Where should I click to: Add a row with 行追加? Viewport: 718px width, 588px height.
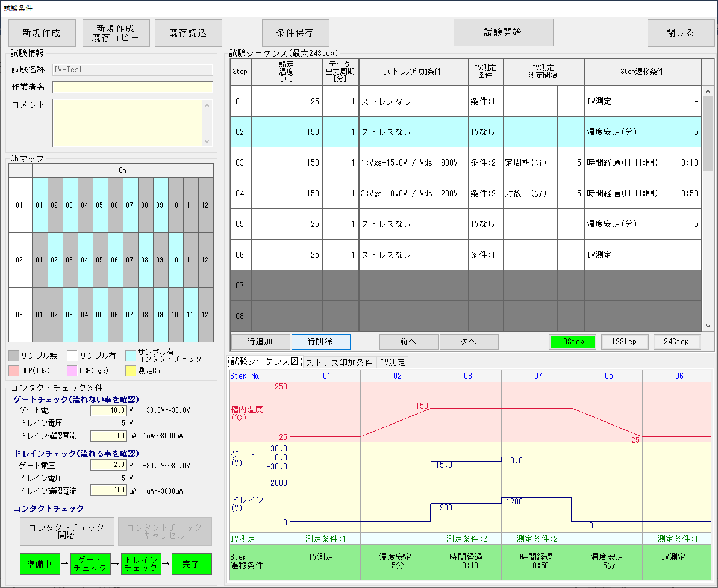coord(261,341)
